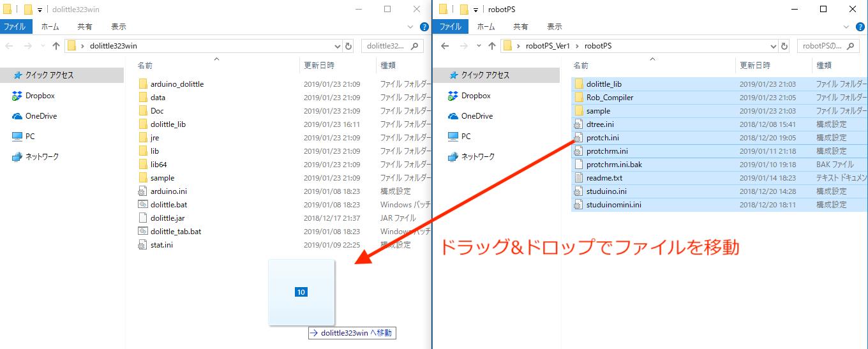Select OneDrive in the right window sidebar
The width and height of the screenshot is (868, 349).
click(x=475, y=116)
